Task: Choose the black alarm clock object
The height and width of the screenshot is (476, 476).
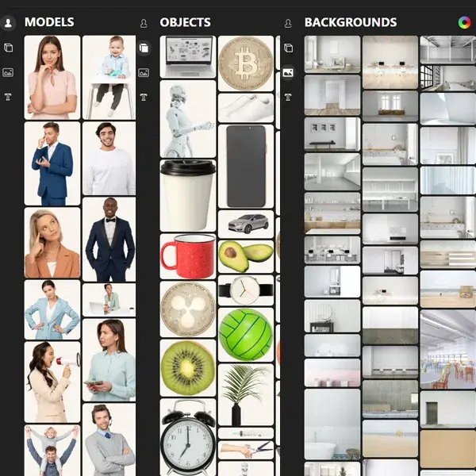Action: click(188, 437)
